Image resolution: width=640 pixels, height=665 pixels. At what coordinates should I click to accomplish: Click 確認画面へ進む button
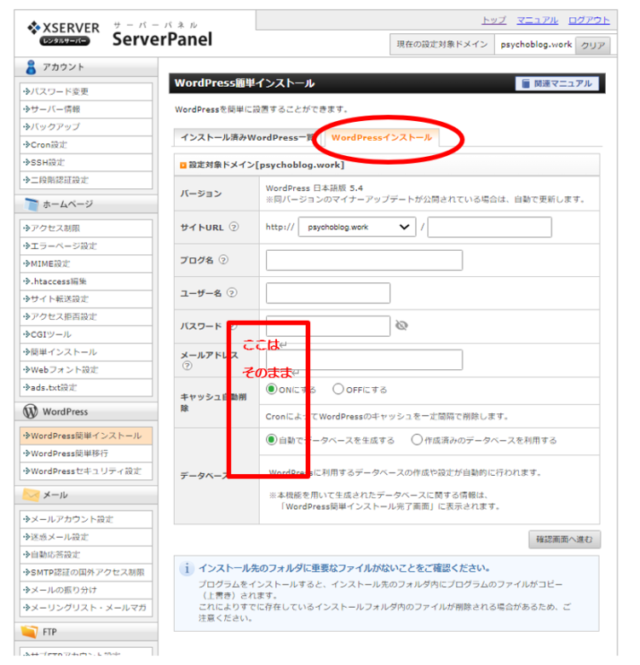565,539
